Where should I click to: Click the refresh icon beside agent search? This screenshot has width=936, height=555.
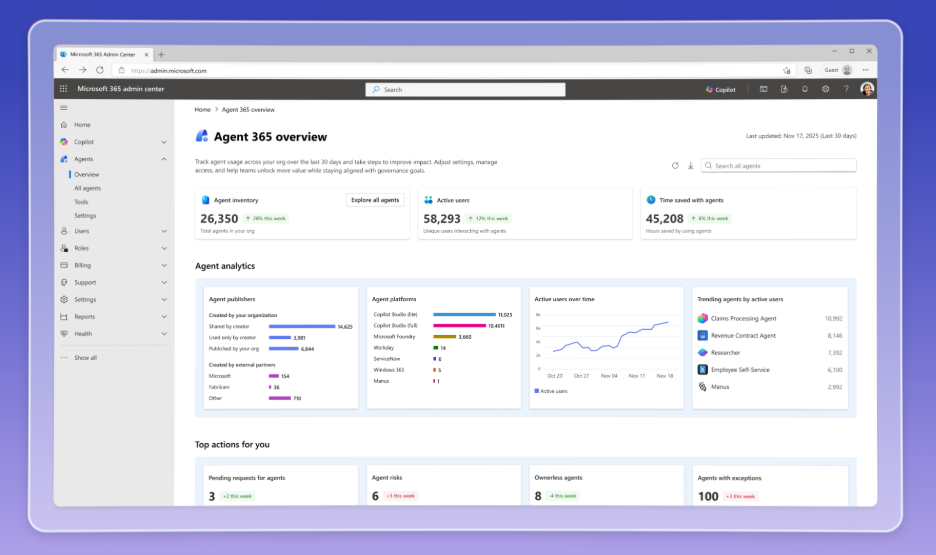point(675,165)
